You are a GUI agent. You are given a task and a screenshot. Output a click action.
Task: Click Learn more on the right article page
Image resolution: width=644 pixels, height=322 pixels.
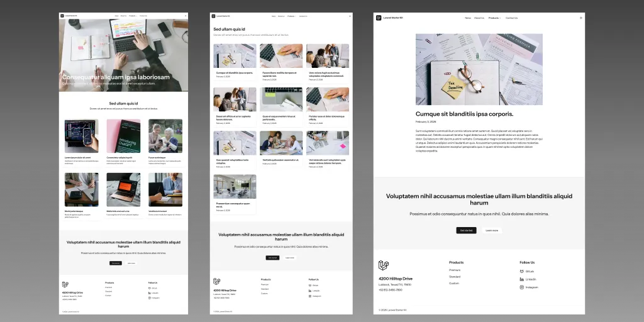pos(492,230)
